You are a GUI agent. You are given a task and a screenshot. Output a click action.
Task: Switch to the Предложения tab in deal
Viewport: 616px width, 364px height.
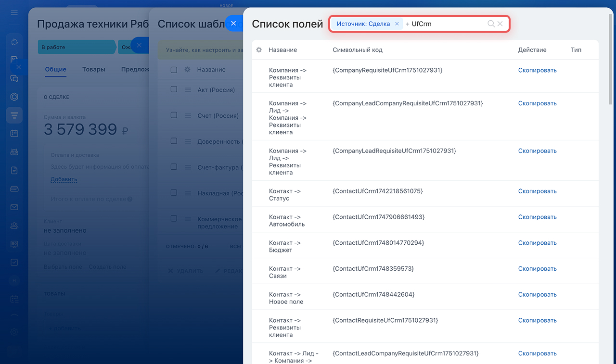click(135, 69)
